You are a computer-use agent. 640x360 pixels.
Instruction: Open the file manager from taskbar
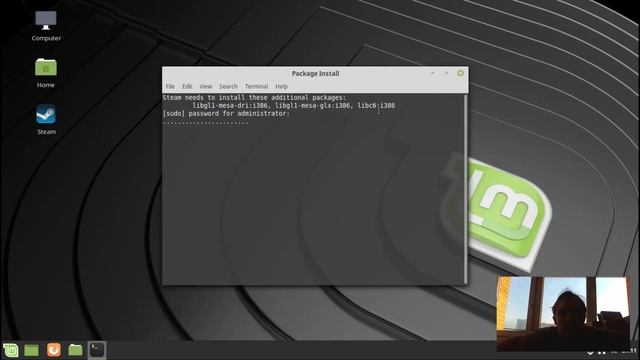[75, 350]
